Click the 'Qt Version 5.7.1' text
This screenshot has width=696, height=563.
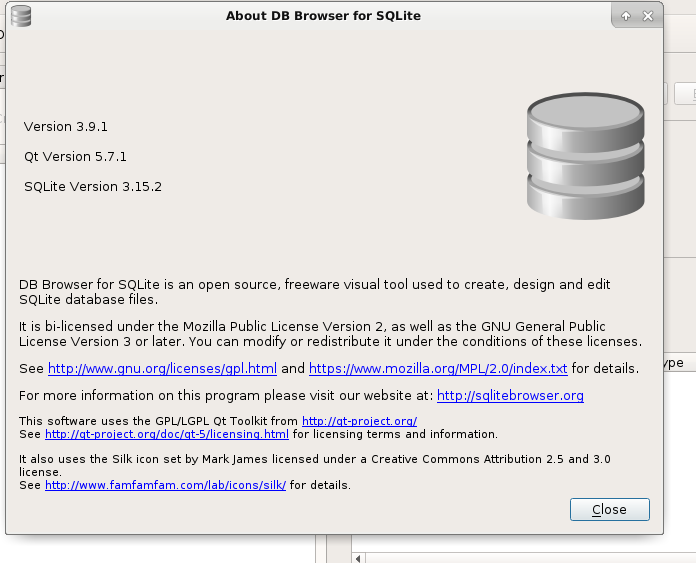click(75, 157)
